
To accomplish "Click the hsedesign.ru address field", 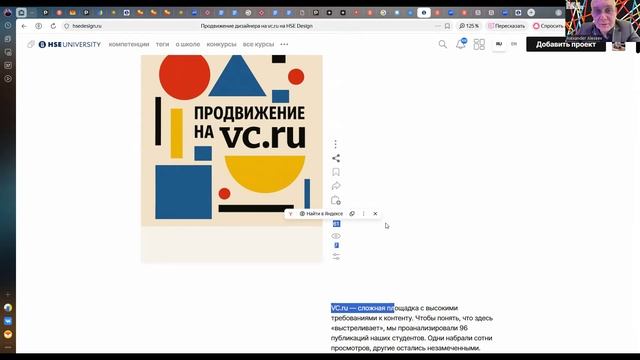I will tap(87, 26).
